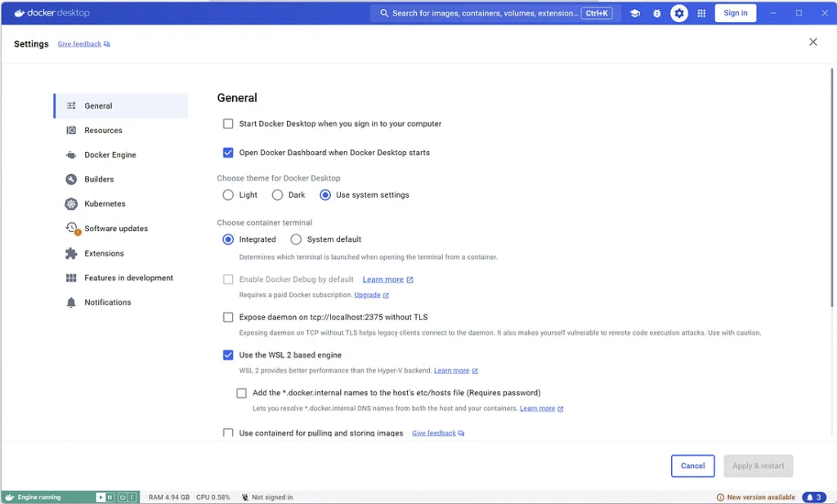Viewport: 837px width, 504px height.
Task: Enable Start Docker Desktop at sign in
Action: pyautogui.click(x=228, y=123)
